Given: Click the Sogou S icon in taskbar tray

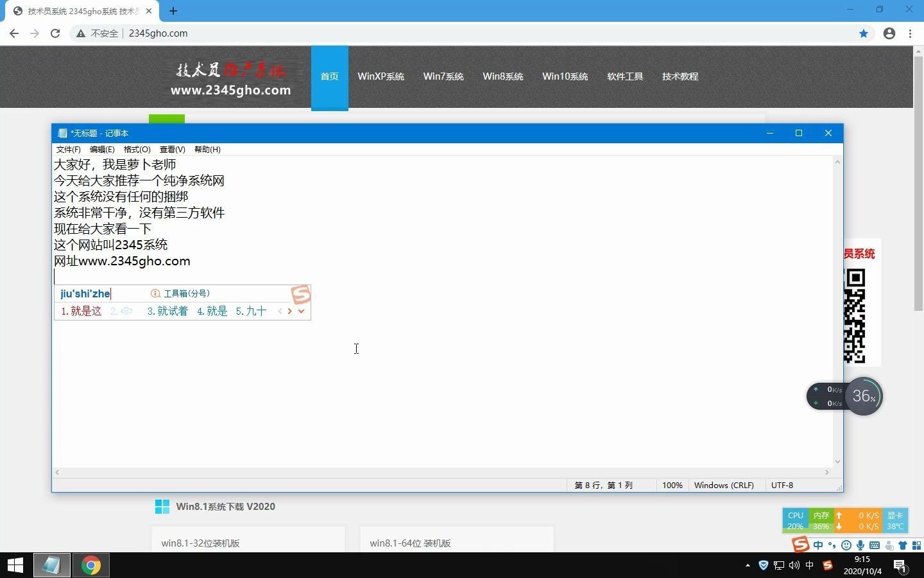Looking at the screenshot, I should 828,565.
